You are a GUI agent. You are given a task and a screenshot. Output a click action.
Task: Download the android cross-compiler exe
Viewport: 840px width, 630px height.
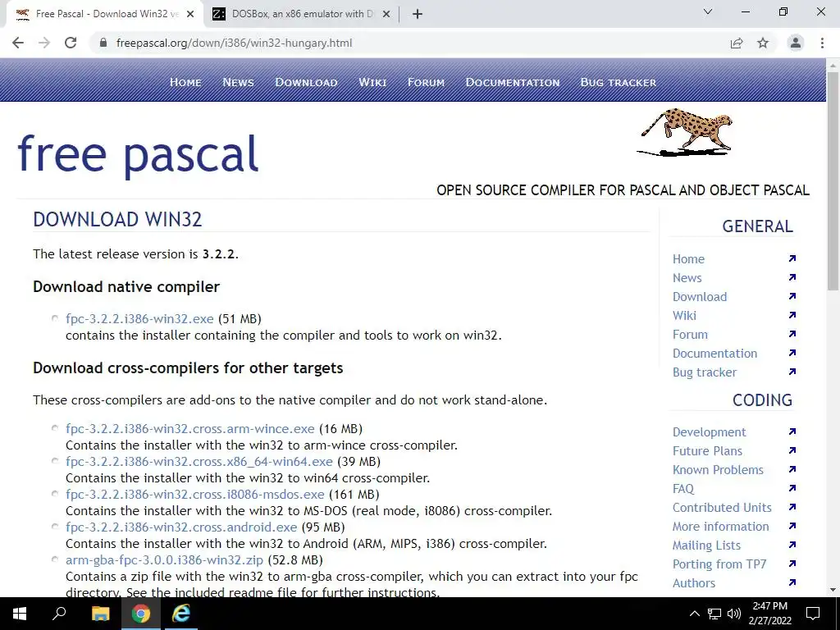[x=181, y=527]
